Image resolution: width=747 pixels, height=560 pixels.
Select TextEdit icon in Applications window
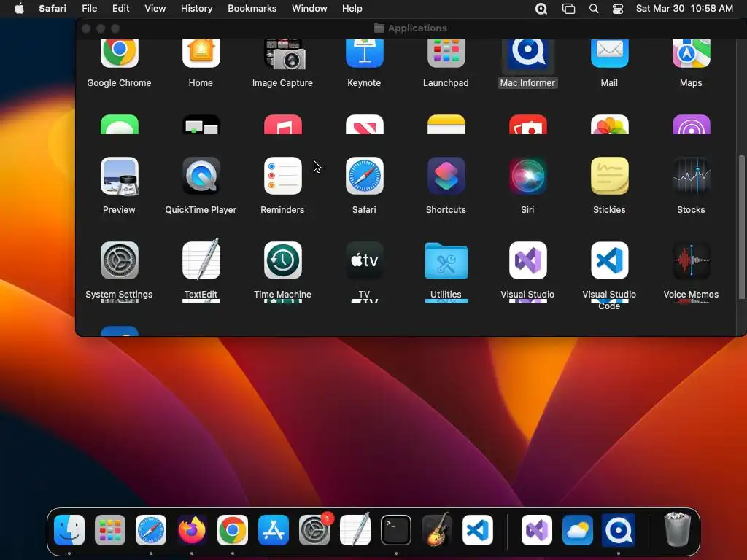tap(201, 260)
